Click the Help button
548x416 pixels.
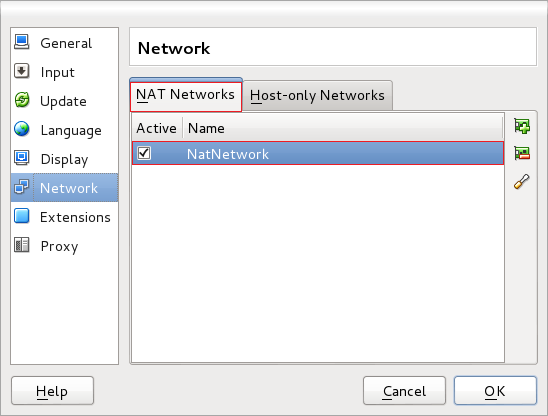click(52, 391)
